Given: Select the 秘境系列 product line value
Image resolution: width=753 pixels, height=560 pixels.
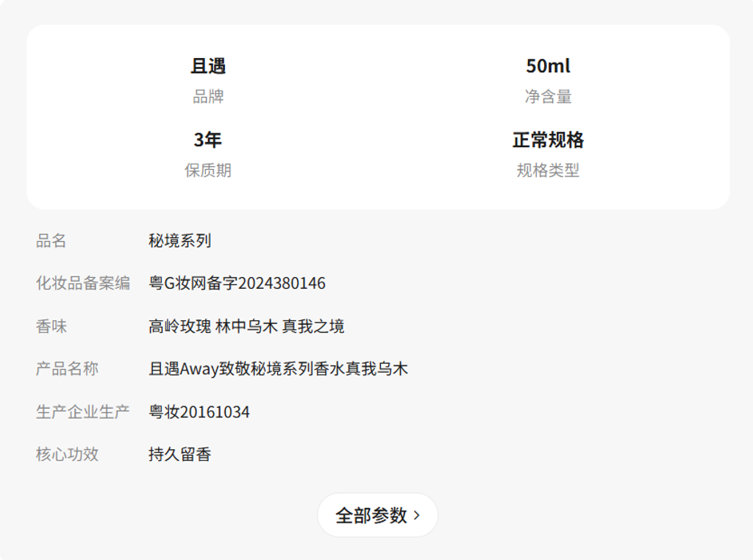Looking at the screenshot, I should click(180, 240).
